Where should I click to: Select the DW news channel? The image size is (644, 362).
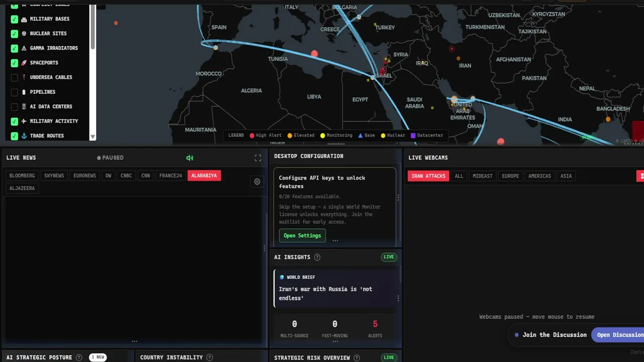pos(108,176)
